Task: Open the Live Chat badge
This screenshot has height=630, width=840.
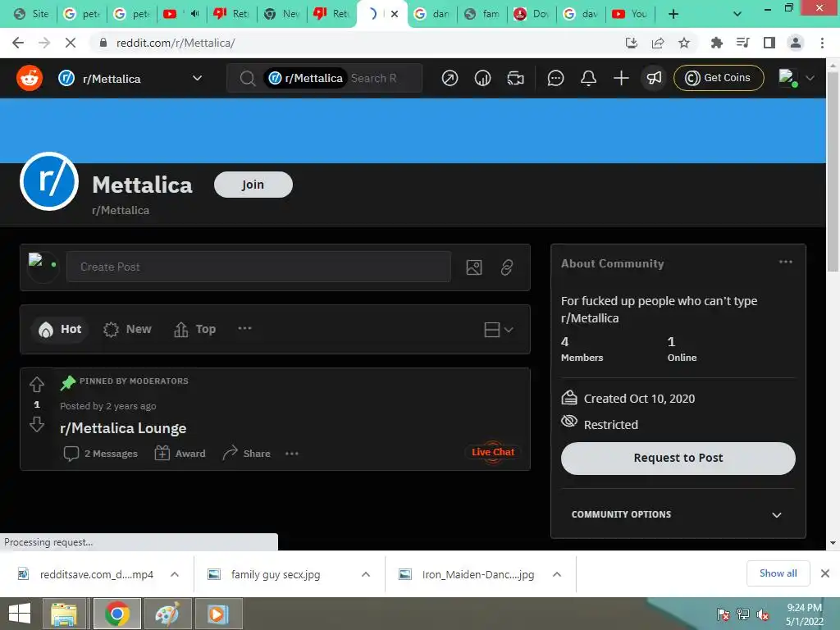Action: [493, 452]
